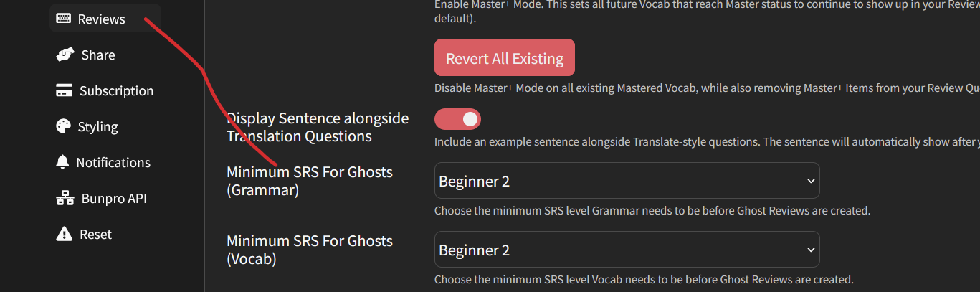Click the palette icon beside Styling
The height and width of the screenshot is (292, 980).
65,126
